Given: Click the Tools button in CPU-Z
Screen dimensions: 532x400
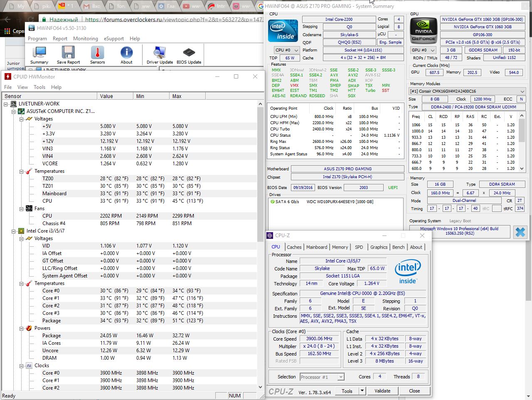Looking at the screenshot, I should [347, 391].
